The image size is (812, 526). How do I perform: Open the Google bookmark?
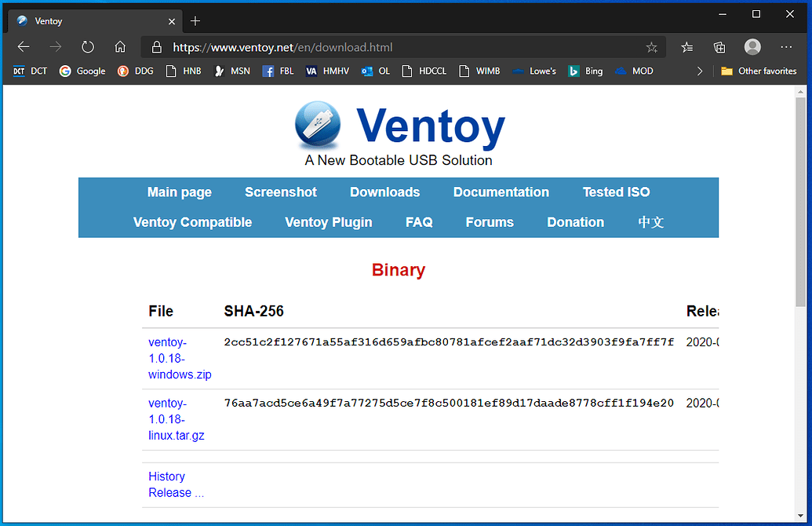click(82, 71)
